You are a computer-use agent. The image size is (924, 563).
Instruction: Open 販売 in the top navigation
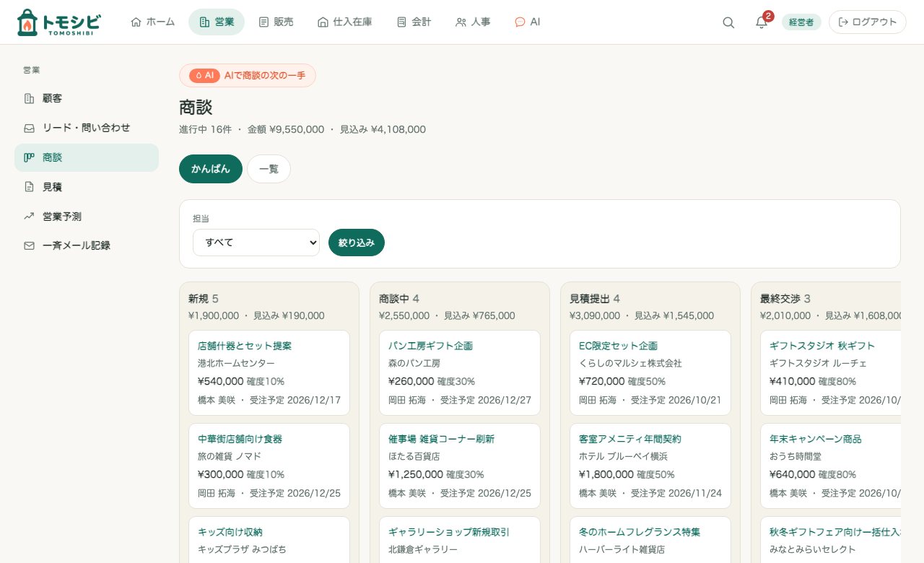[276, 22]
